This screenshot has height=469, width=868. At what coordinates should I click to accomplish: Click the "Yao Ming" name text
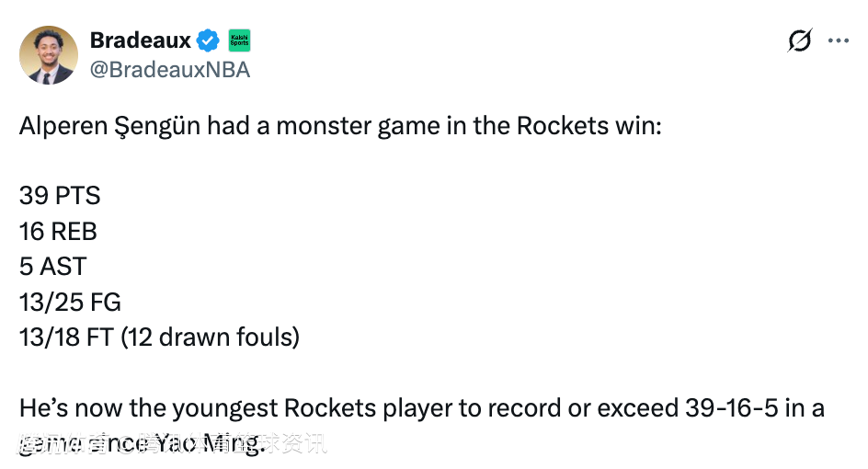[x=207, y=445]
